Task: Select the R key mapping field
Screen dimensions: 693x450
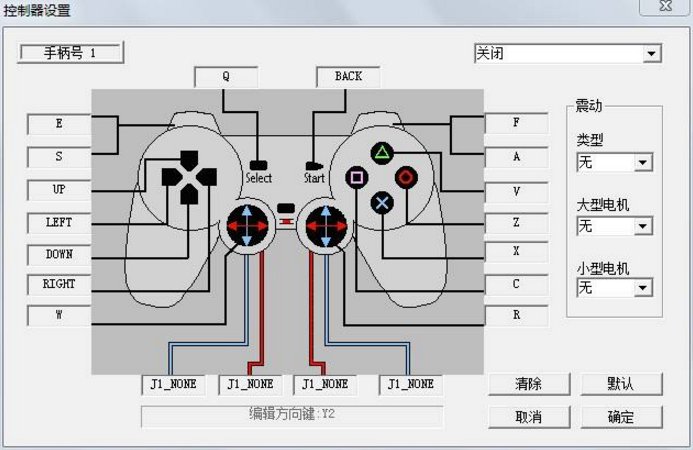Action: click(516, 316)
